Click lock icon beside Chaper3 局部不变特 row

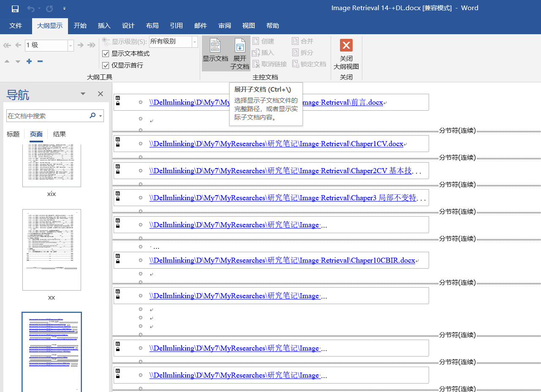[x=117, y=199]
